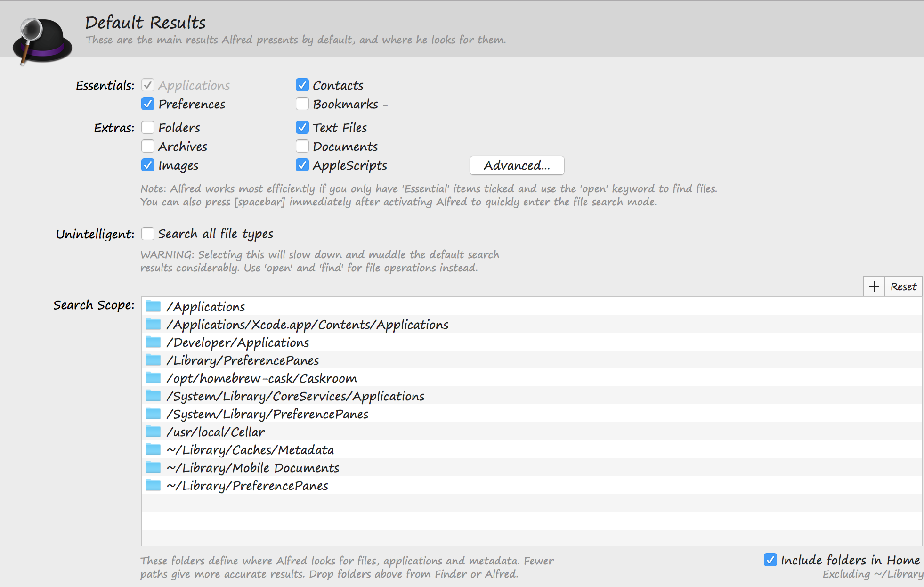Select /Applications/Xcode.app/Contents/Applications path text
Screen dimensions: 924x587
tap(308, 325)
